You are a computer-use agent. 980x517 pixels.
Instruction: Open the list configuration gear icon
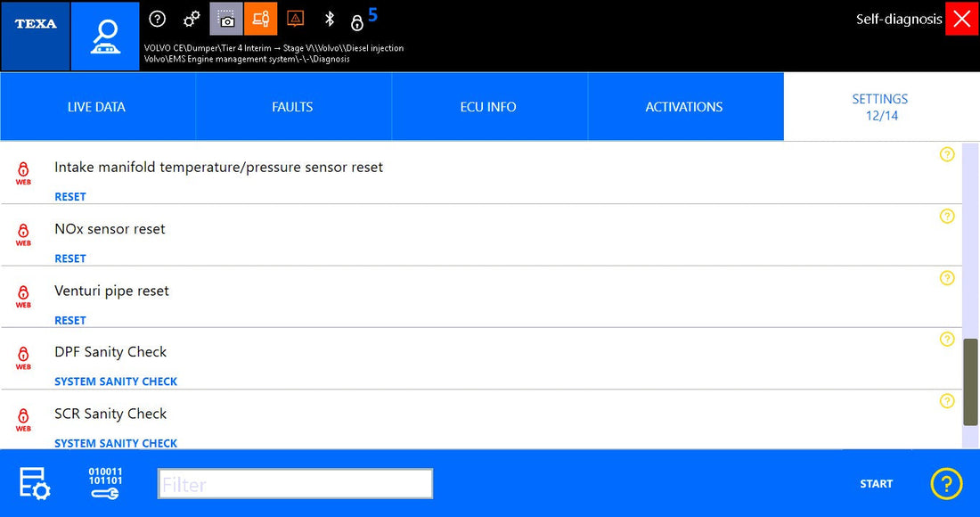pyautogui.click(x=35, y=483)
